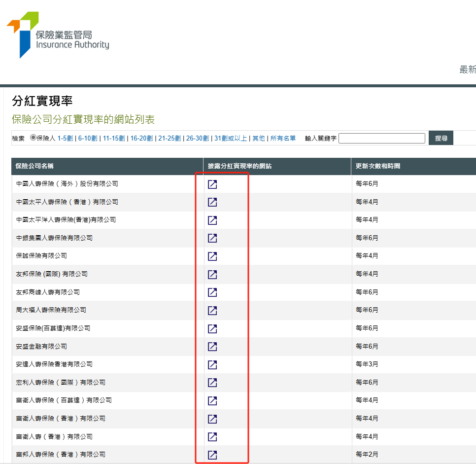Click the 輸入關鍵字 search input field
Screen dimensions: 476x464
[381, 139]
